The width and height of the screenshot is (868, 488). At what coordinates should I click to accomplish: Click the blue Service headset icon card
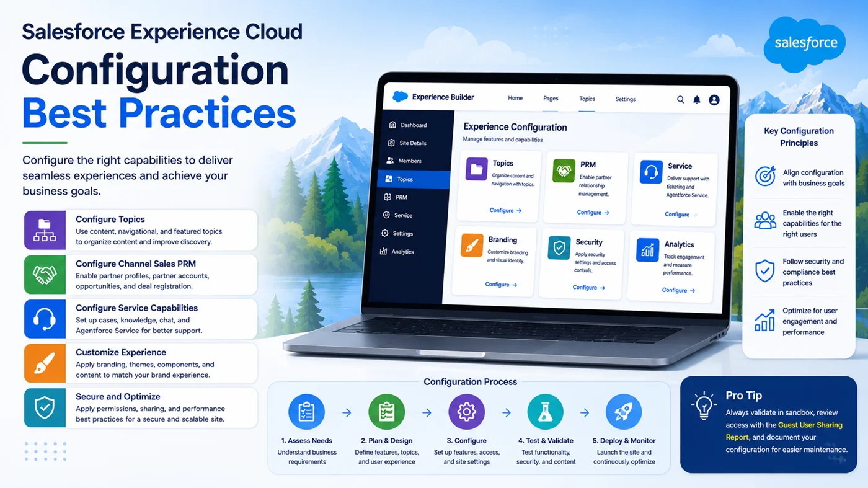click(652, 172)
